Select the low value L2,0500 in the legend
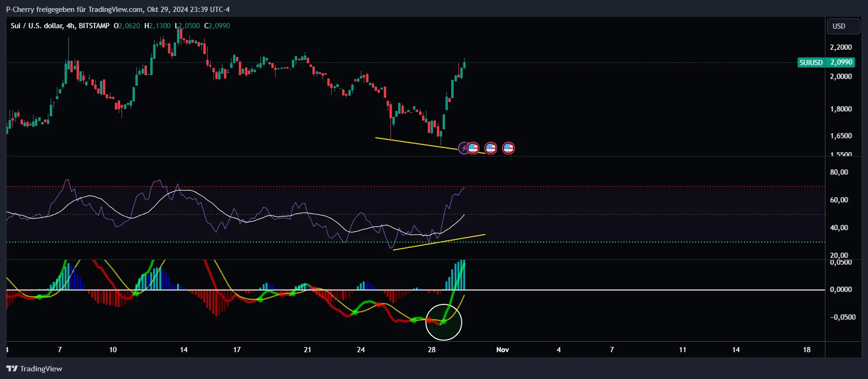The width and height of the screenshot is (868, 379). [x=187, y=26]
